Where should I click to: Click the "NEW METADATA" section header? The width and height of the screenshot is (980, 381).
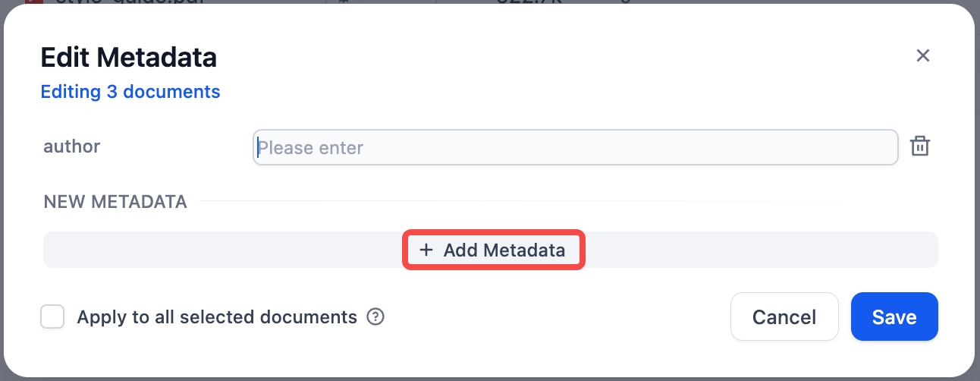pos(115,202)
